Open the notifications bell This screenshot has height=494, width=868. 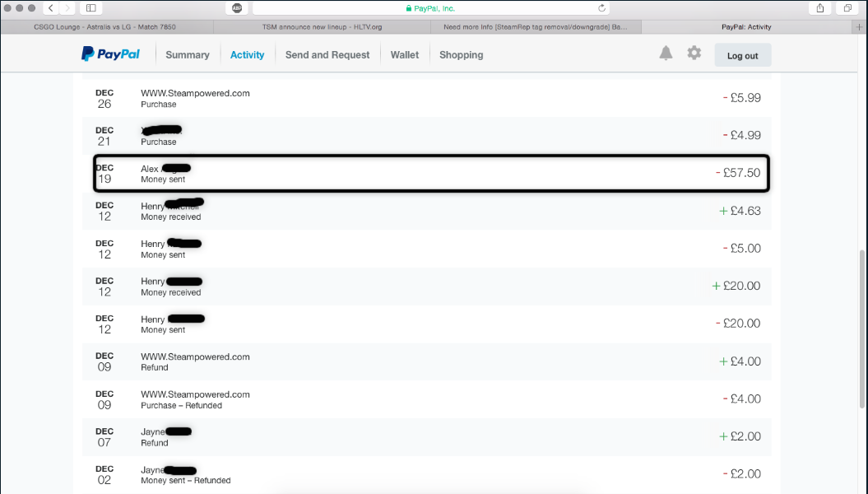coord(666,54)
